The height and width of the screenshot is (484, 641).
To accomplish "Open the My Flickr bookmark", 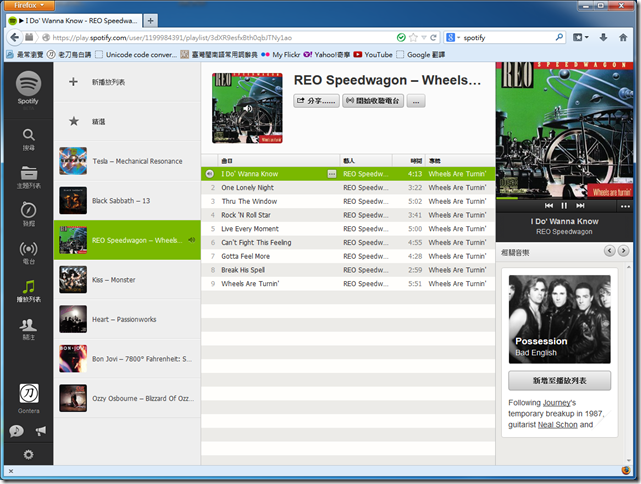I will click(x=280, y=54).
